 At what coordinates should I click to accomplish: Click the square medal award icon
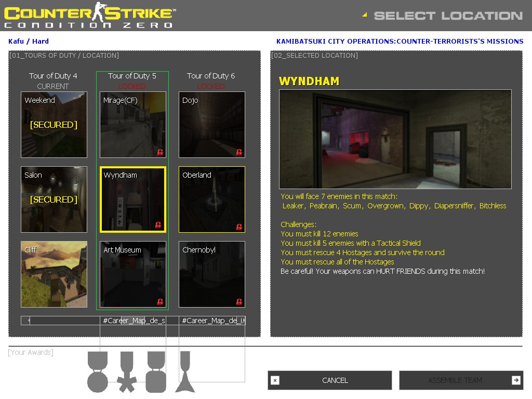coord(156,372)
